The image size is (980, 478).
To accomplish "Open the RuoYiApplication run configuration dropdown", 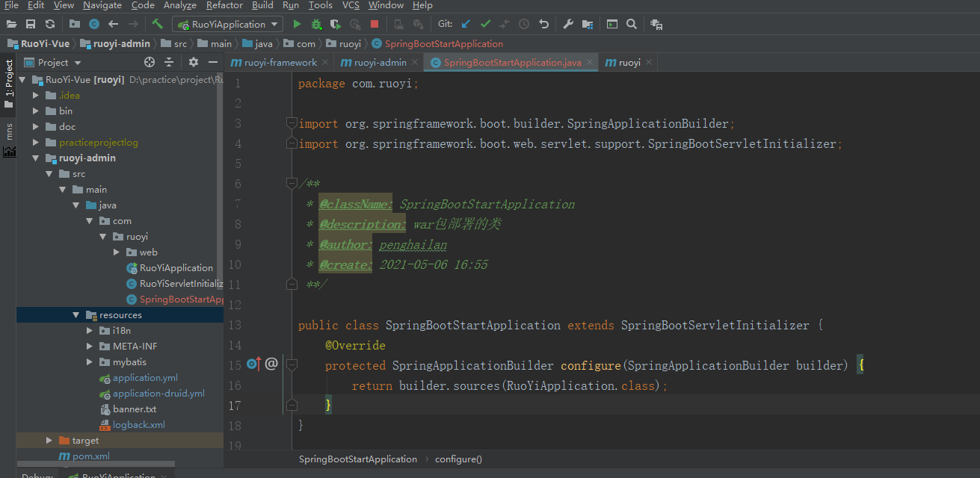I will [227, 24].
